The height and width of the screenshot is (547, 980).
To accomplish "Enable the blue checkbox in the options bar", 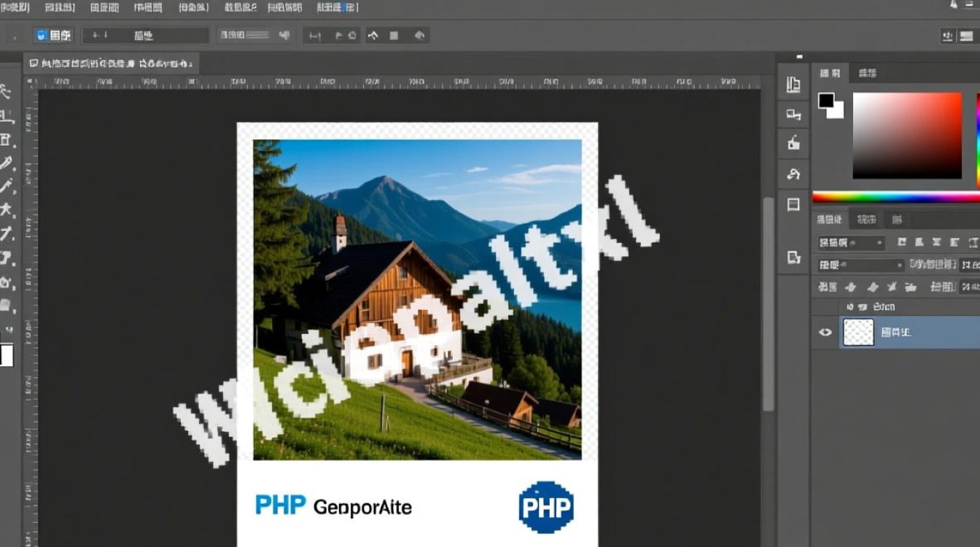I will click(43, 34).
